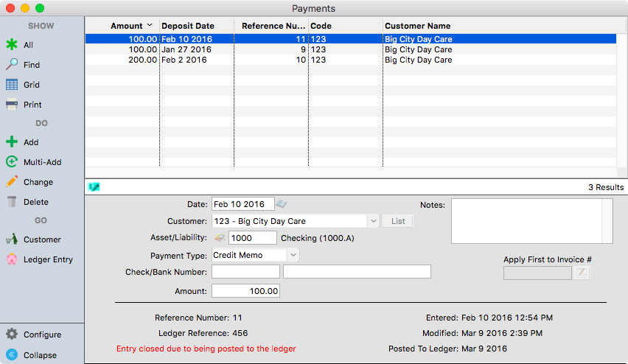Screen dimensions: 628x364
Task: Click the Change pencil icon
Action: [12, 182]
